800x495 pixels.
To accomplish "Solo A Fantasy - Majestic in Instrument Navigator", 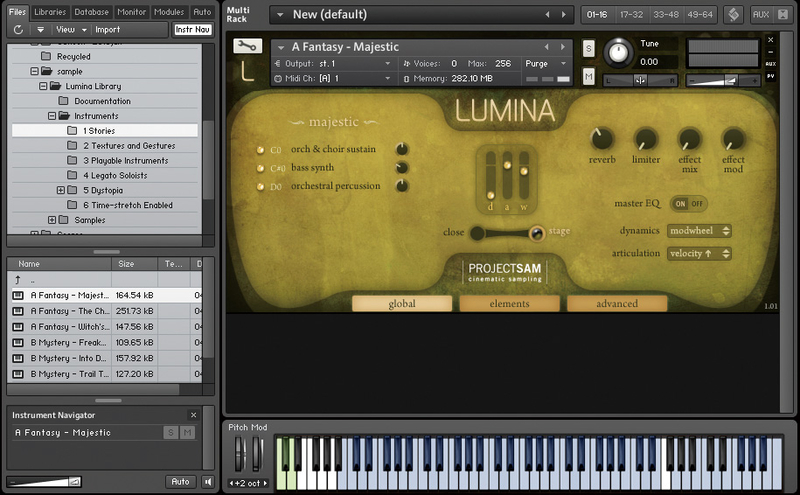I will pos(171,433).
